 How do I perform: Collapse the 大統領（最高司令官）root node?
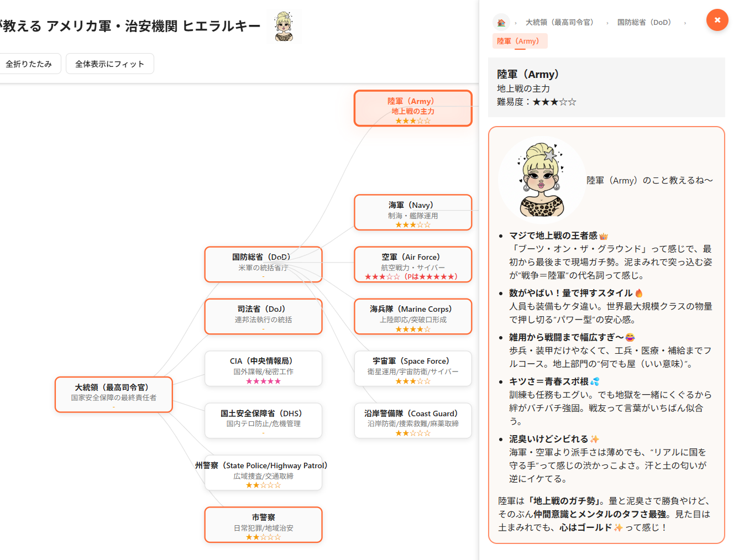coord(114,395)
